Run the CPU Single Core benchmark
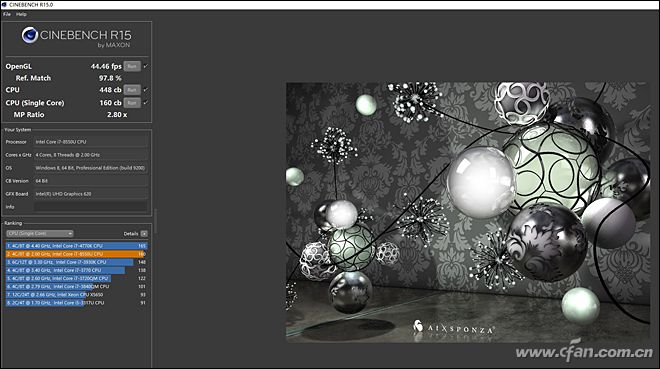Image resolution: width=660 pixels, height=369 pixels. tap(132, 103)
